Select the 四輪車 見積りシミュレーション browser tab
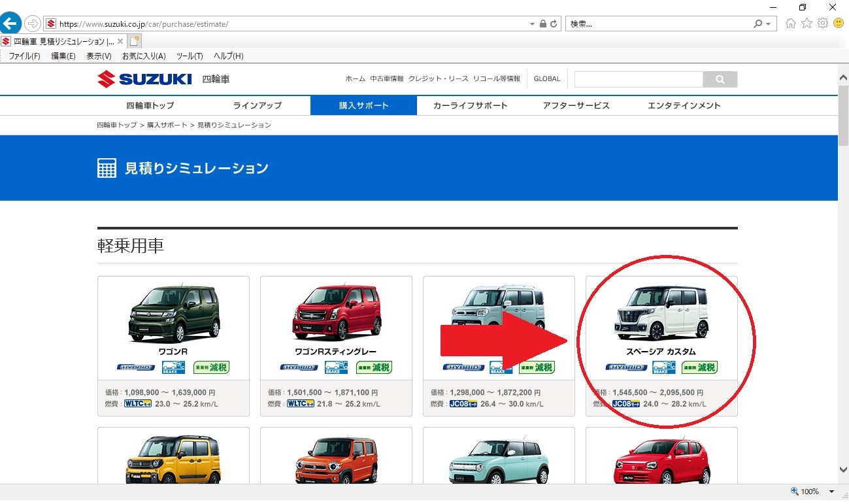Screen dimensions: 849x504 click(63, 41)
